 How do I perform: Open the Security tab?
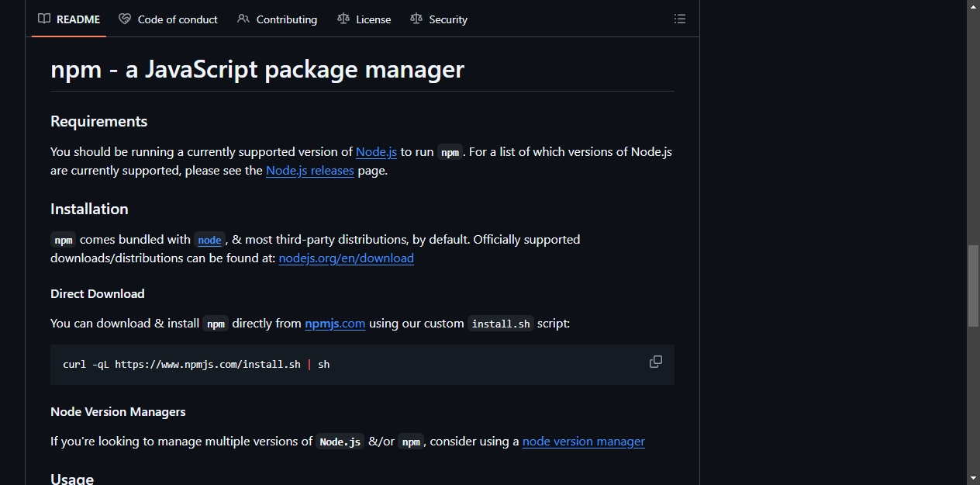pos(439,19)
